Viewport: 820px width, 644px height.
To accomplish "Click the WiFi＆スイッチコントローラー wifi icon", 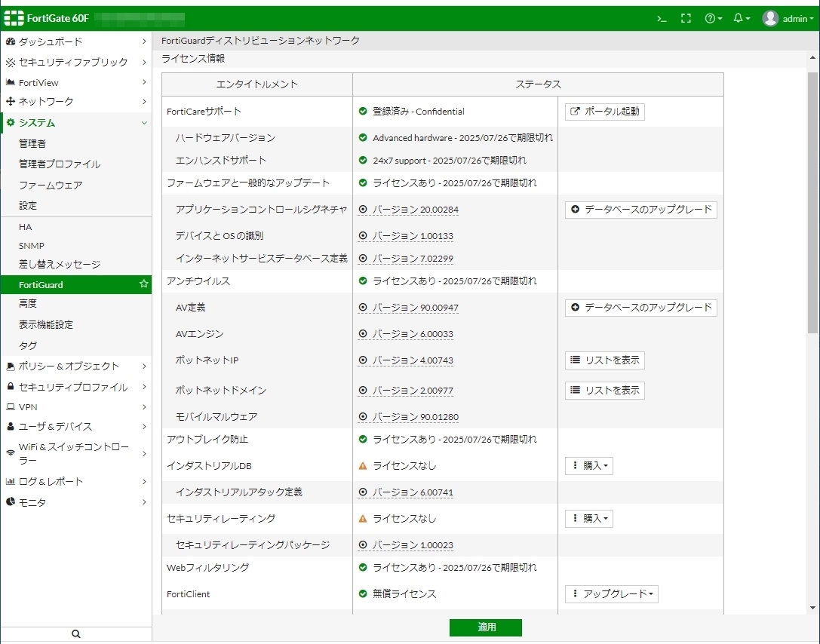I will tap(10, 452).
